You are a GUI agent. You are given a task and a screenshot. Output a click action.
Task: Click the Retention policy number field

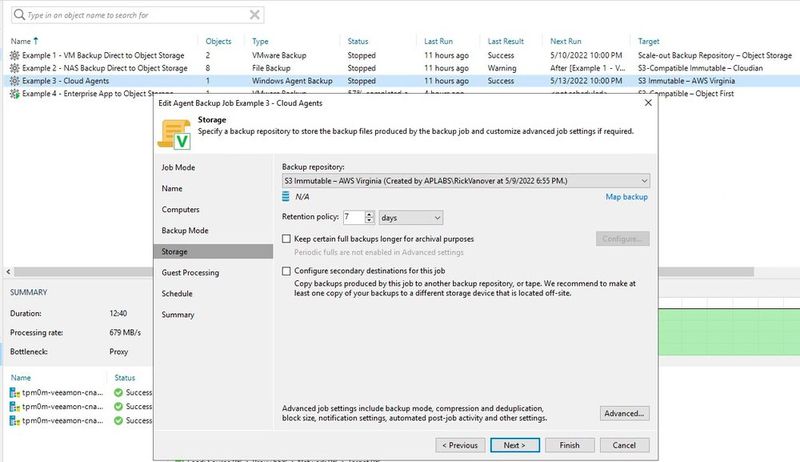pos(354,217)
